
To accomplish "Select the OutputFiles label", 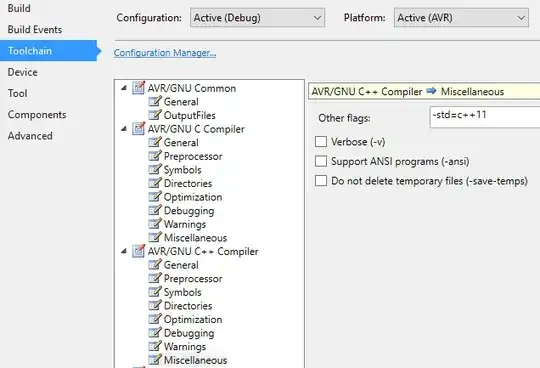I will click(190, 115).
